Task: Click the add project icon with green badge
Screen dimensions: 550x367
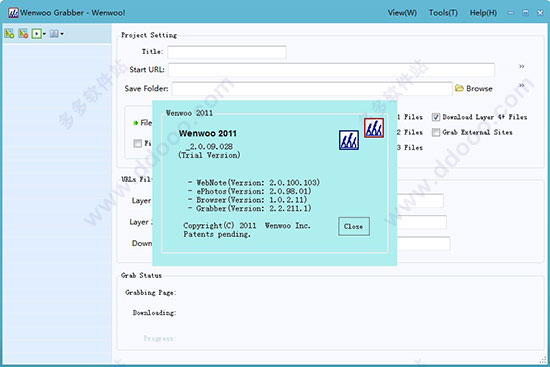Action: coord(9,34)
